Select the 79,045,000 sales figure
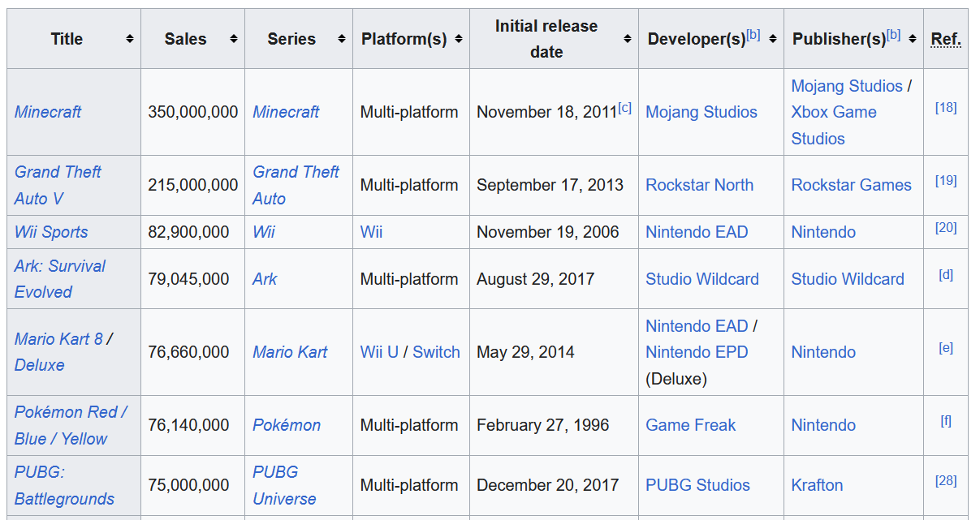 coord(188,279)
